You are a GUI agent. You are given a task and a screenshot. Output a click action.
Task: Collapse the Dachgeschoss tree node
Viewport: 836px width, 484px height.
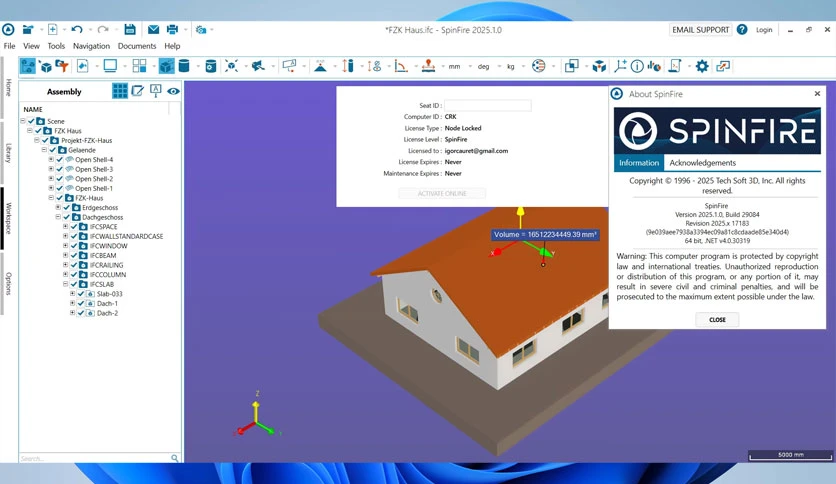pos(58,217)
